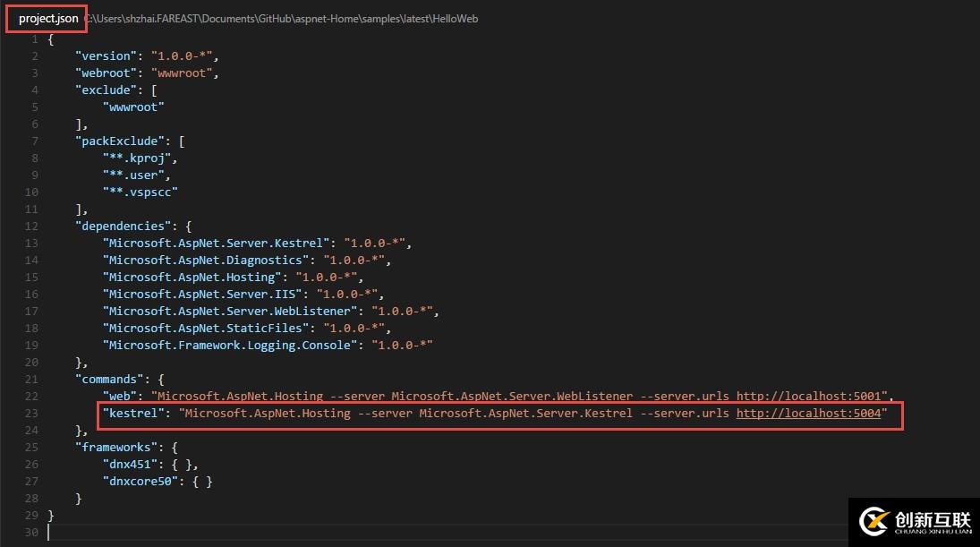Image resolution: width=980 pixels, height=547 pixels.
Task: Click "Microsoft.Framework.Logging.Console" dependency text
Action: point(230,345)
